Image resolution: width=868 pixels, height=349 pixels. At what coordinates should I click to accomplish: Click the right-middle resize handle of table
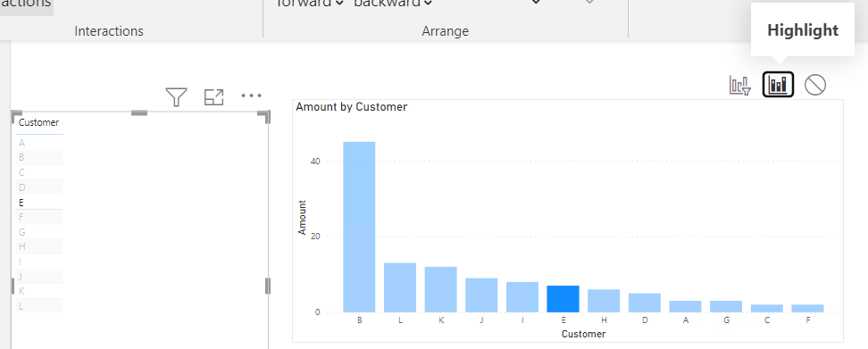(x=268, y=286)
